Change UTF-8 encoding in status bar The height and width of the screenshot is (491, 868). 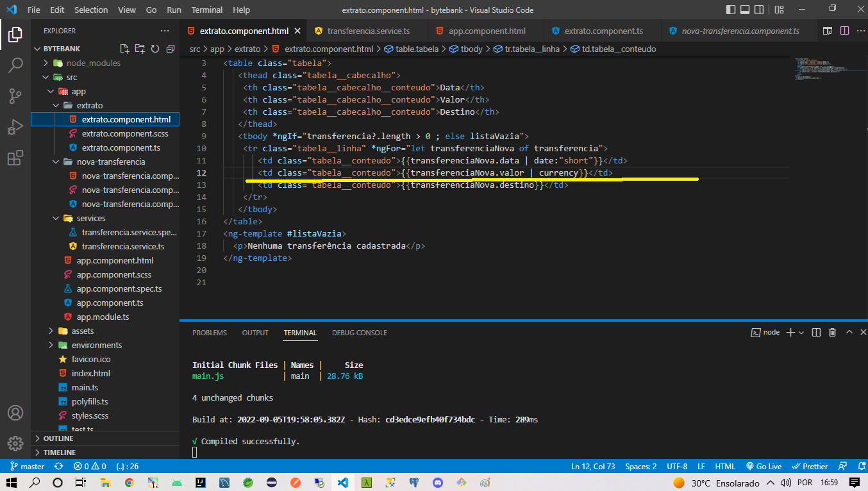tap(677, 467)
